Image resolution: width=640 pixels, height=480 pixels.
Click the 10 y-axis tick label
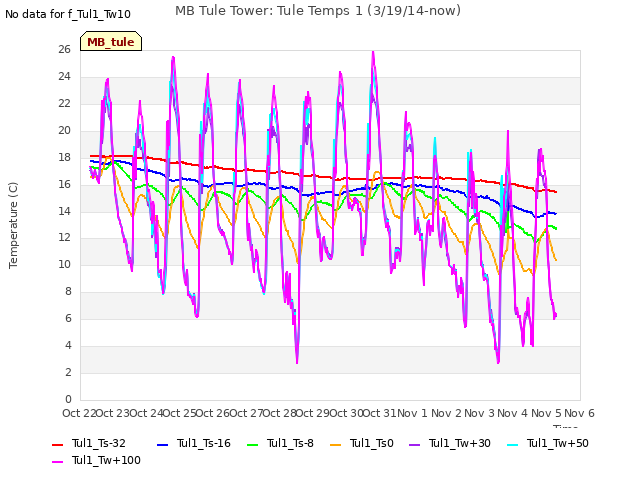pos(64,265)
